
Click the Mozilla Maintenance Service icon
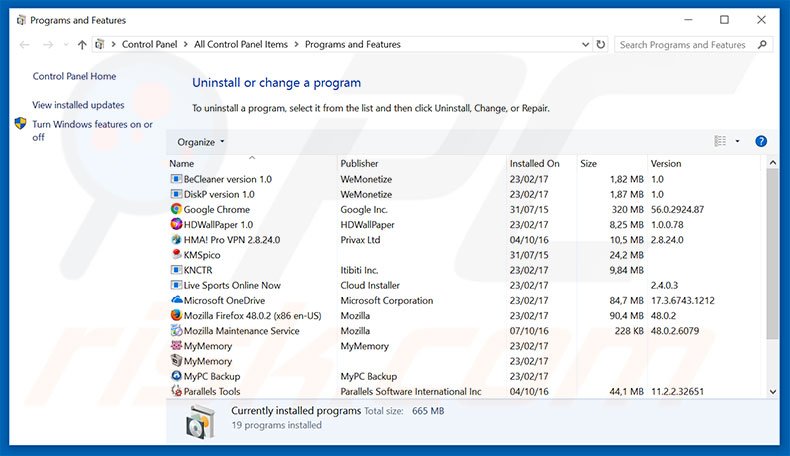pos(176,331)
